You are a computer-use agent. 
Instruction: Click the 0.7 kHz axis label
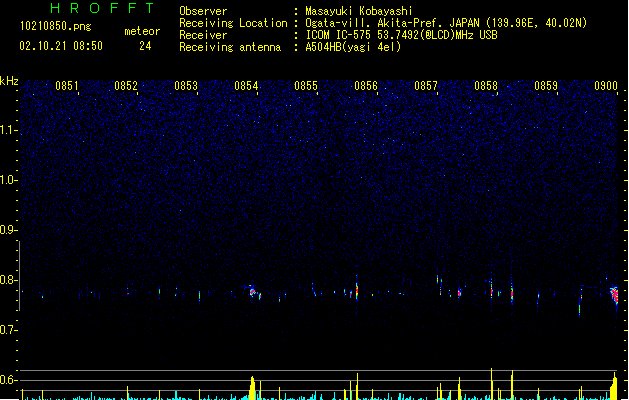8,330
